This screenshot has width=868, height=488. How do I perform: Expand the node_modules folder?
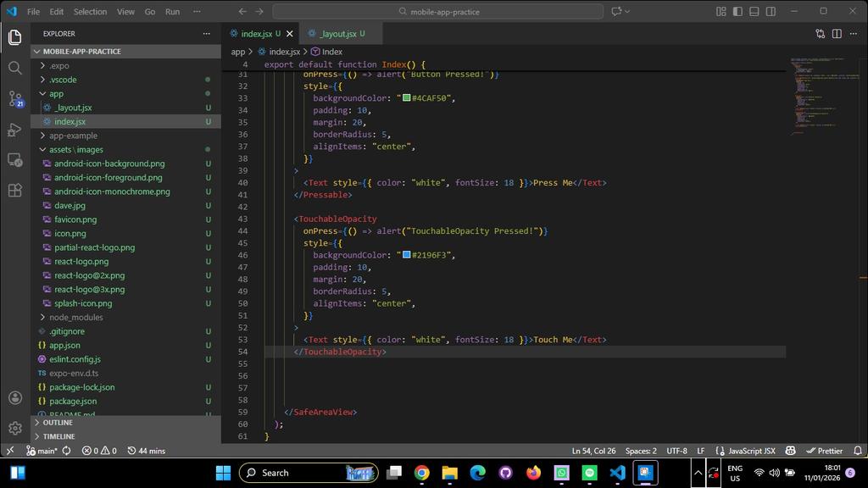[x=126, y=317]
